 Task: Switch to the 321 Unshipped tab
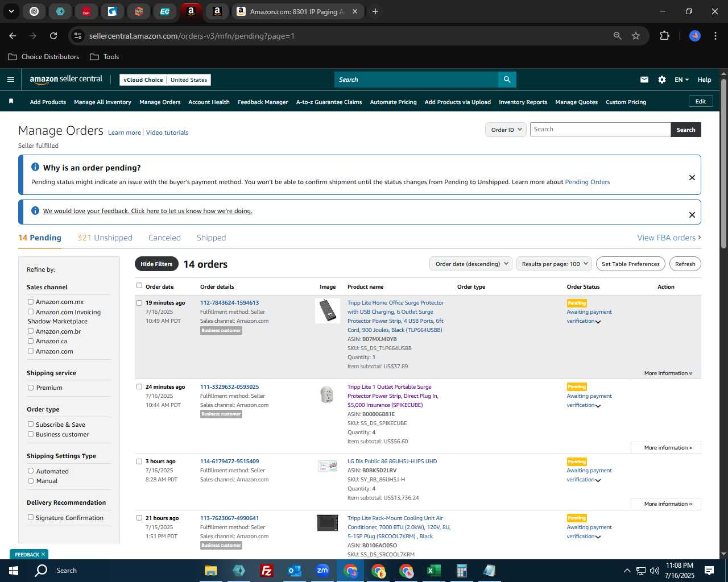tap(105, 238)
